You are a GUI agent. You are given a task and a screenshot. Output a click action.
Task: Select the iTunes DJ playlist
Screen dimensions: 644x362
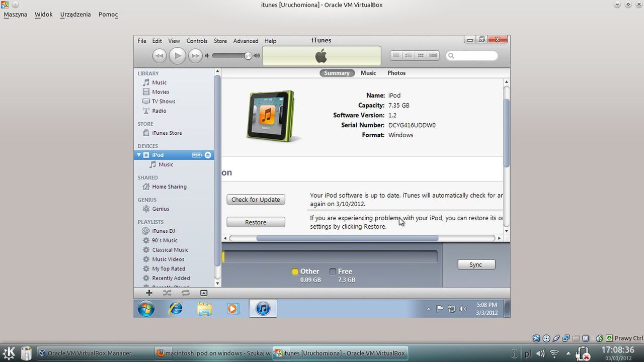[x=163, y=231]
